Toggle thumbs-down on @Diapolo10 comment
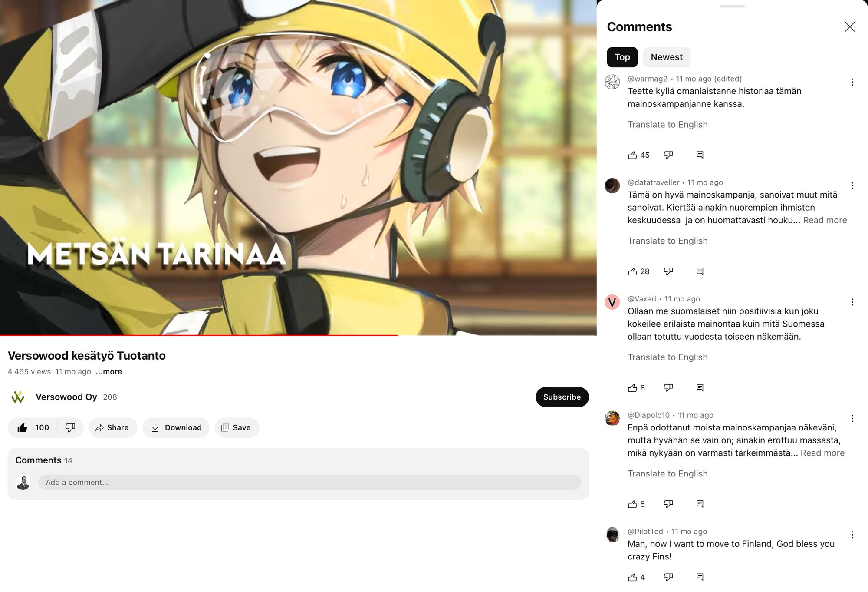Viewport: 868px width, 592px height. (668, 504)
